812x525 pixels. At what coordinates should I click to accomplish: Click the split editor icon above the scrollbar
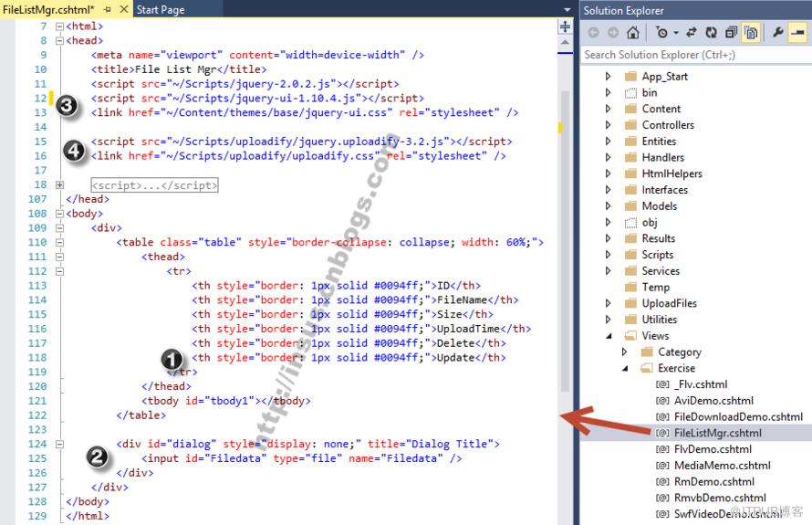[x=565, y=26]
